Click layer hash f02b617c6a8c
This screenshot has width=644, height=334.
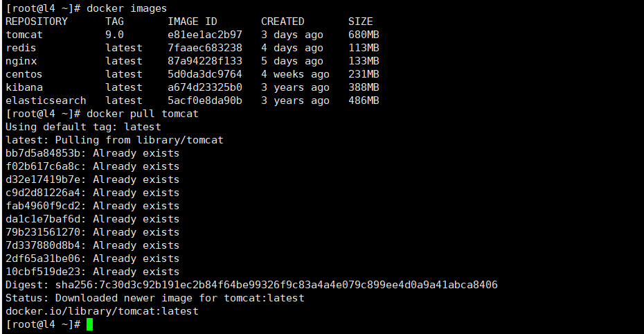[43, 166]
